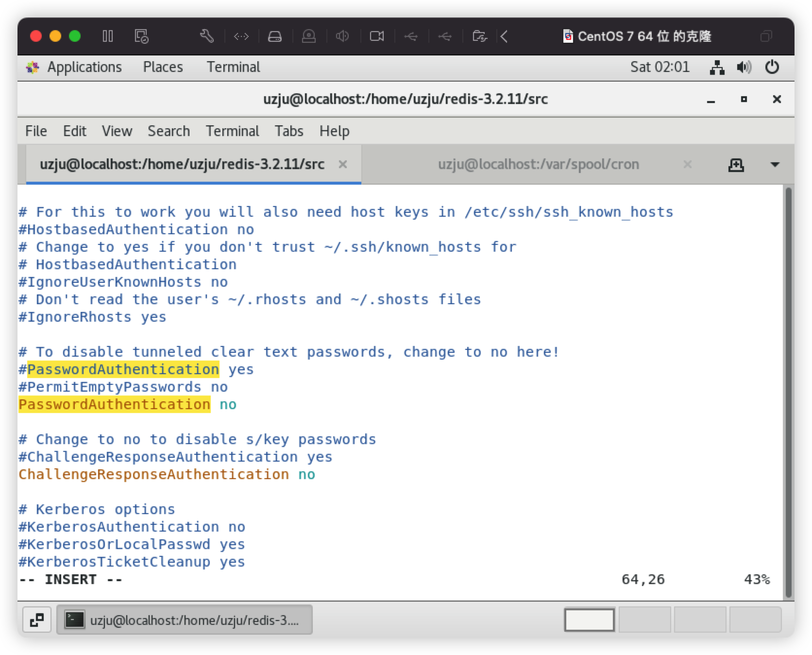Close the redis-3.2.11/src tab

(x=342, y=165)
